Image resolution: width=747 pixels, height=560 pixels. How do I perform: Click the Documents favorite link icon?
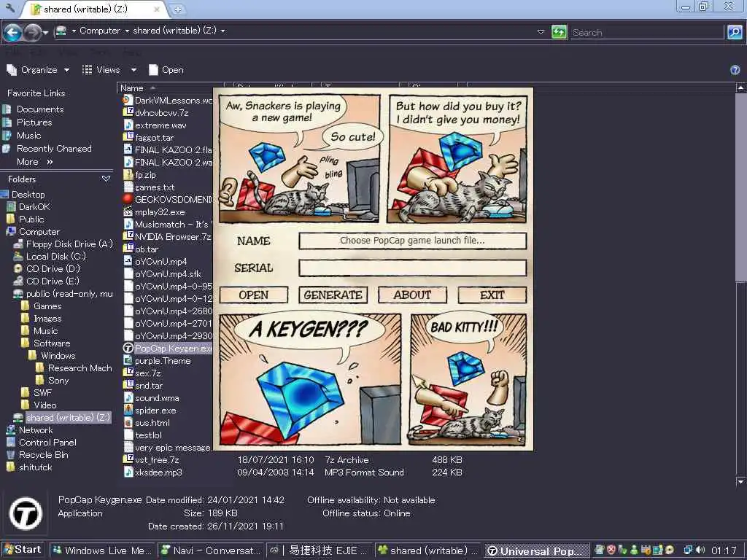[x=7, y=109]
